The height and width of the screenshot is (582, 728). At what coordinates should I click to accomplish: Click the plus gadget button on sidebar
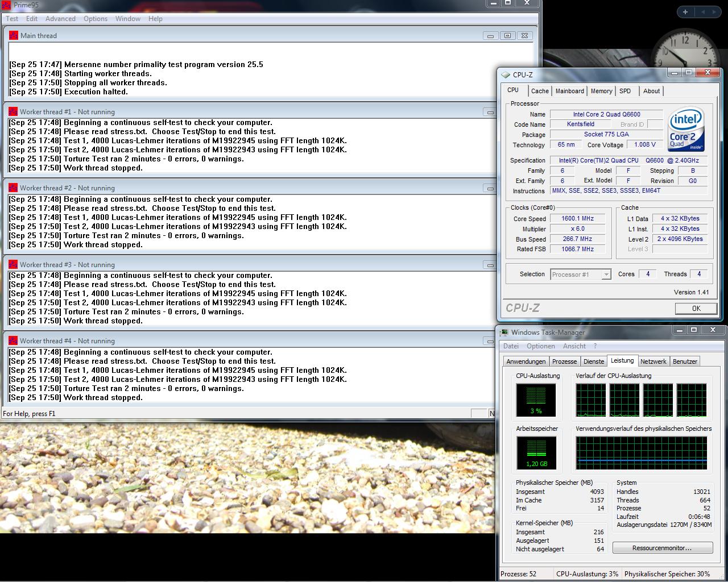685,12
